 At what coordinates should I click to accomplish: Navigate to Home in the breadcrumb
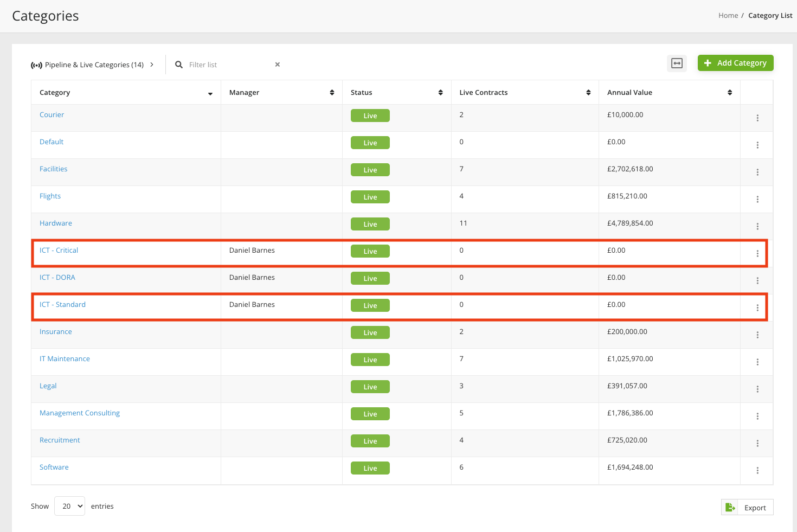coord(728,15)
